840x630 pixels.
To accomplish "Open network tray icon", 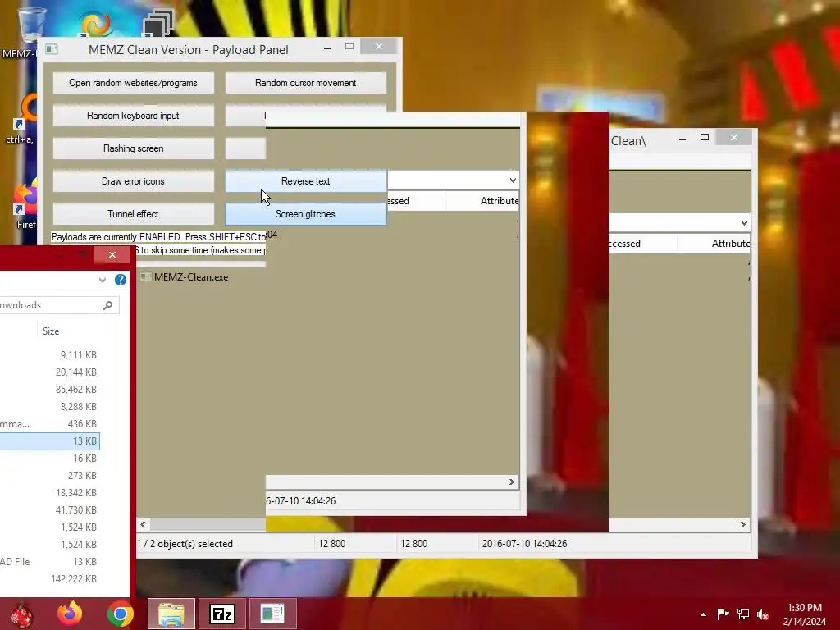I will [x=743, y=614].
